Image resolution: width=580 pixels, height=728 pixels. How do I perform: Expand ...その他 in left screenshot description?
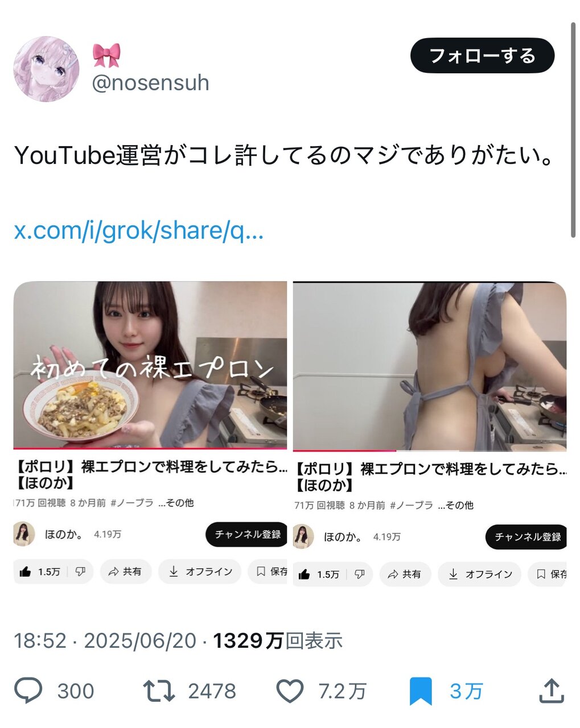pos(176,503)
